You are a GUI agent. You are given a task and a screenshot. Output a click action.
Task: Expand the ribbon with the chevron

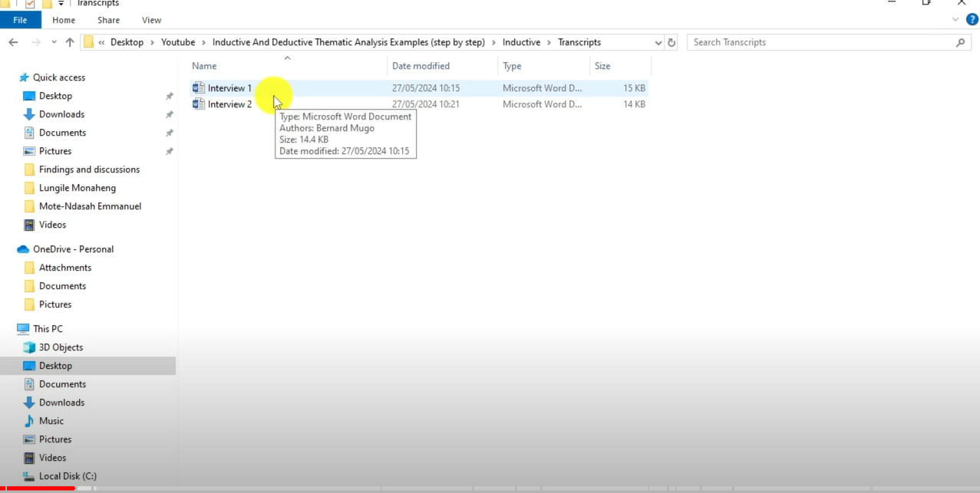(x=955, y=20)
